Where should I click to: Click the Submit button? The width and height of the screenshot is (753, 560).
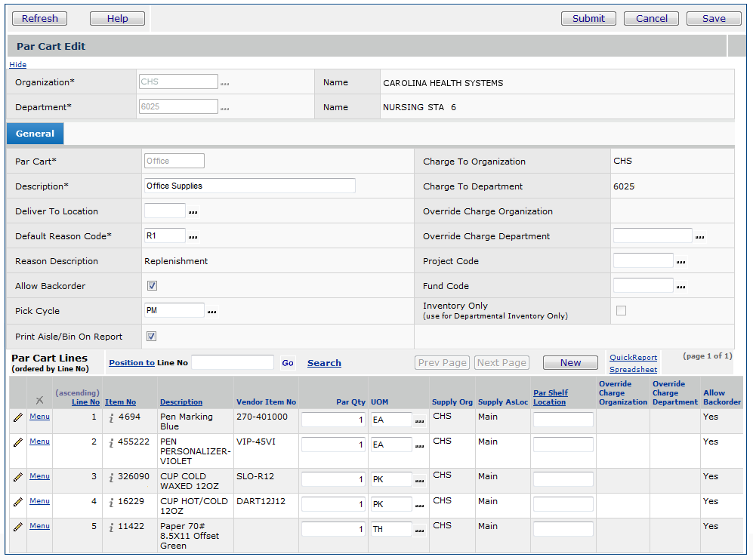[588, 18]
